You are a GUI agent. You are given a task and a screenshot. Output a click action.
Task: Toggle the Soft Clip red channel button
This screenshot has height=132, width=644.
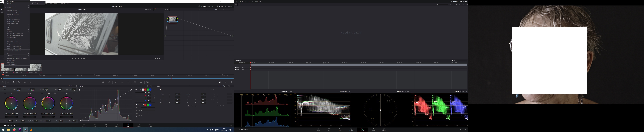[146, 105]
